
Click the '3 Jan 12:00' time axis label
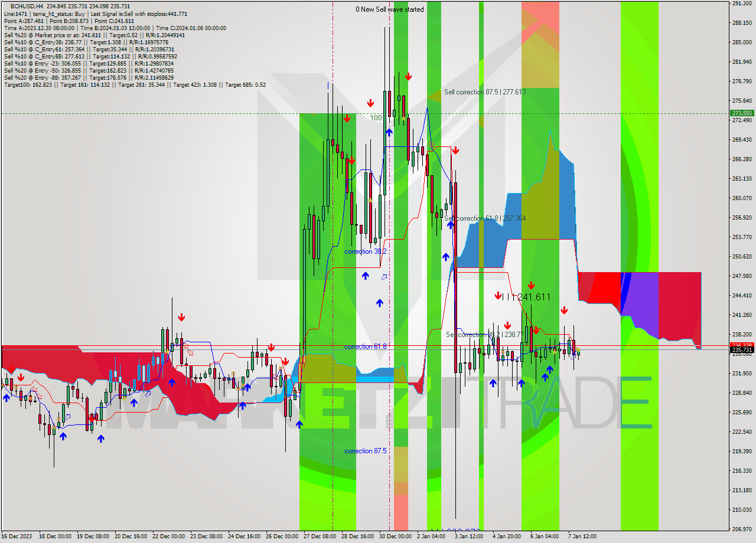[469, 537]
